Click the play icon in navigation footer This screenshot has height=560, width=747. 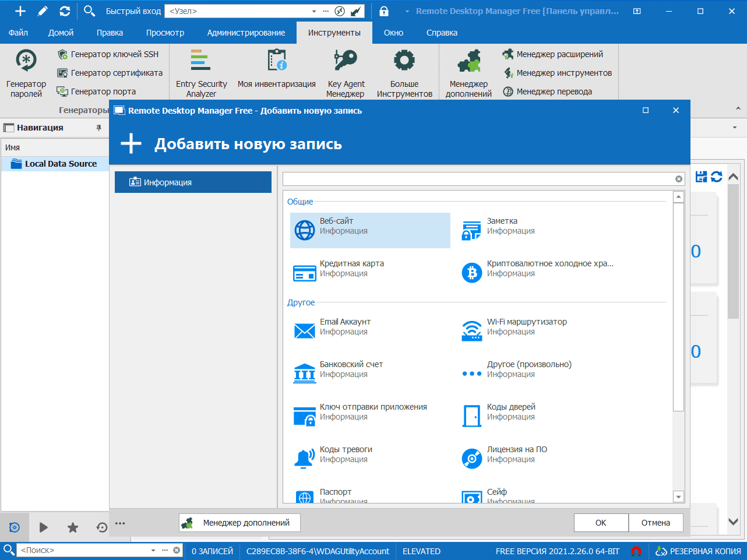pos(44,527)
